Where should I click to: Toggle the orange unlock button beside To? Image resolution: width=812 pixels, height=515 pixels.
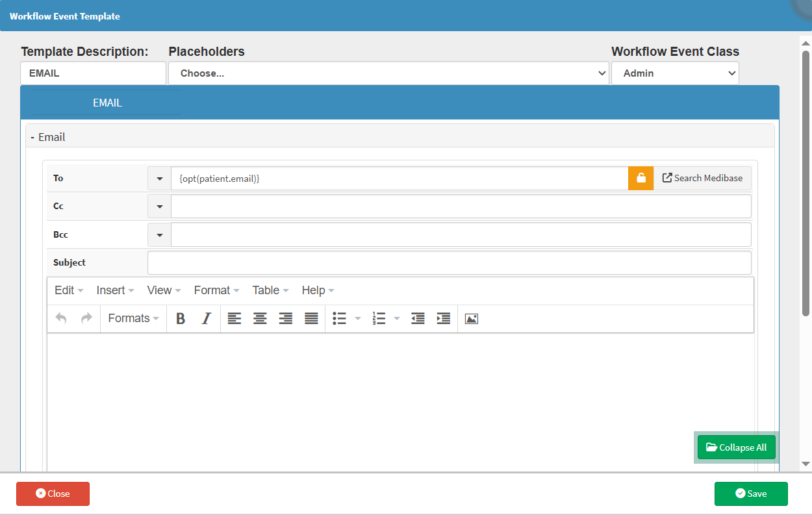point(641,178)
